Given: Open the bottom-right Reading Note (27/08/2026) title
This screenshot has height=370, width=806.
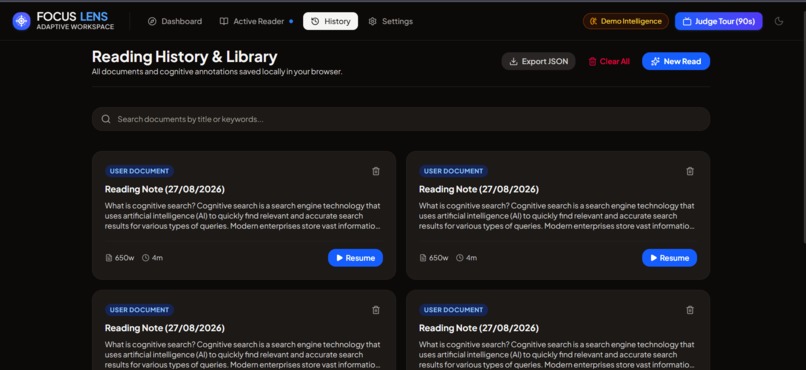Looking at the screenshot, I should (x=479, y=328).
